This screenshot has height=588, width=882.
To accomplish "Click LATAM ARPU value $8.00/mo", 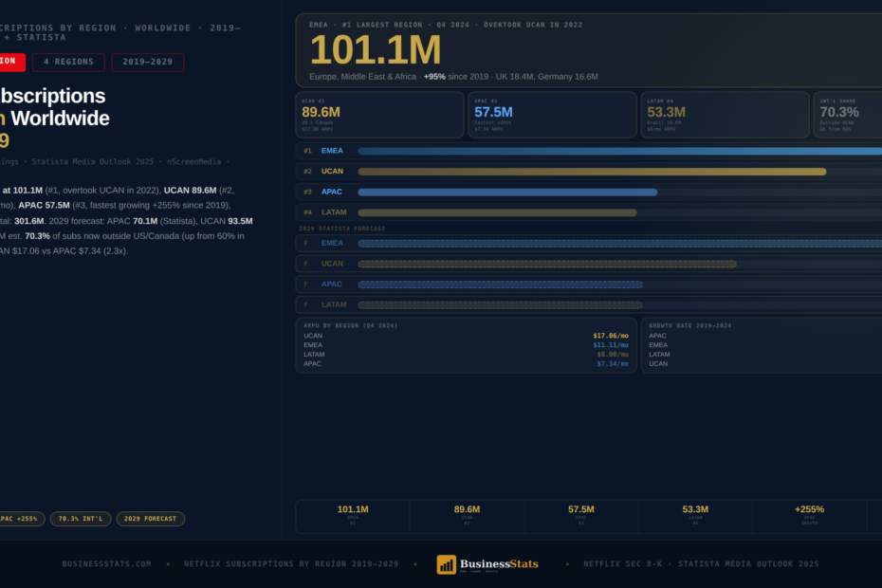I will click(x=612, y=355).
